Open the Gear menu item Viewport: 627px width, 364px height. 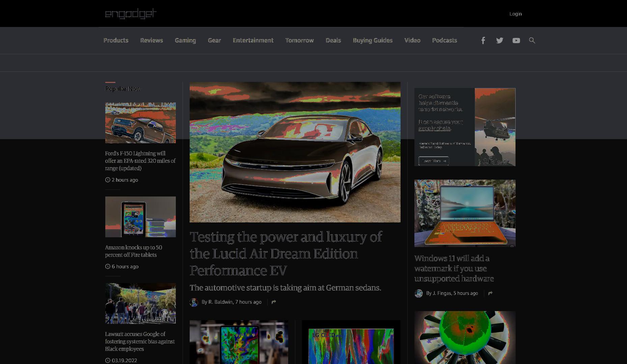(214, 40)
